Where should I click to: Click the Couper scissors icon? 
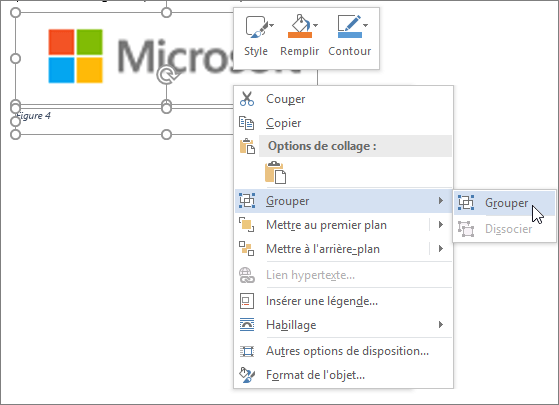coord(247,99)
